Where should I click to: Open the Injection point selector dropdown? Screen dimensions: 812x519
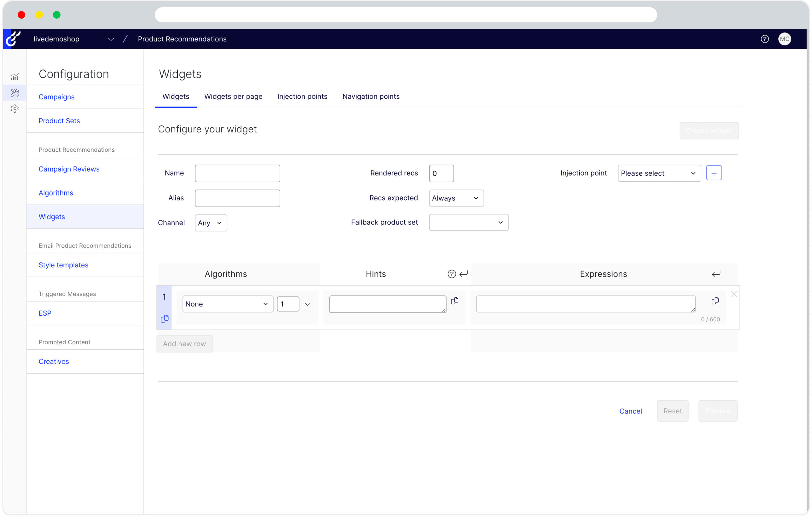click(x=659, y=173)
